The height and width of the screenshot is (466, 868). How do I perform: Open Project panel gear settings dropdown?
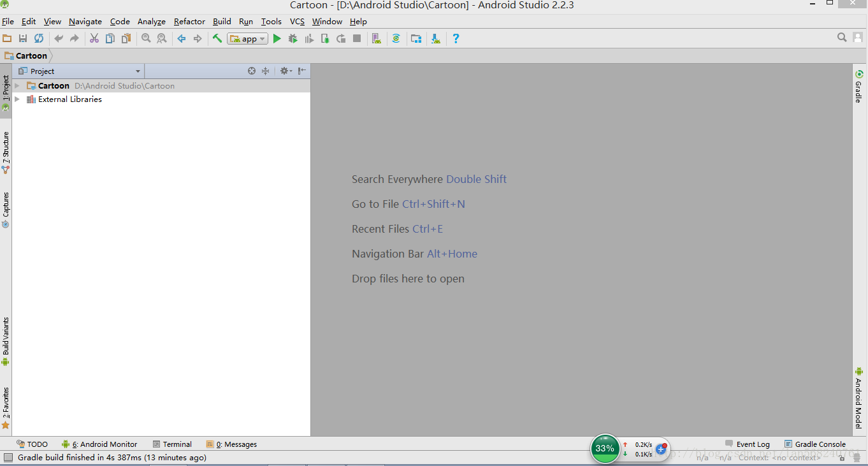point(286,71)
